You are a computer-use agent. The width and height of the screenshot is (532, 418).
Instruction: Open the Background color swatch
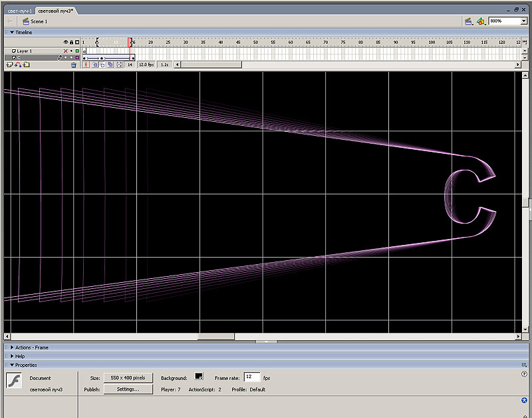(x=198, y=377)
